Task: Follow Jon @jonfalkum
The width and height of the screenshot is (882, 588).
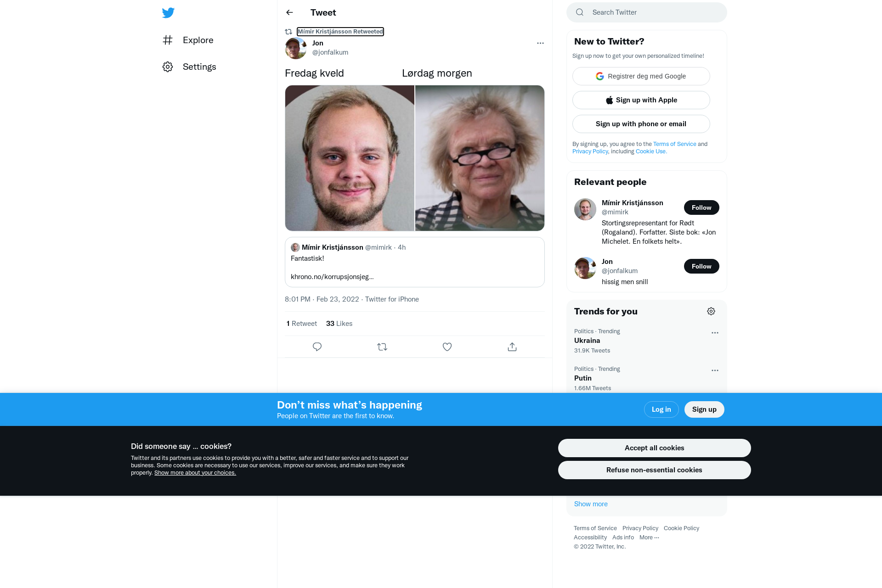Action: pos(701,266)
